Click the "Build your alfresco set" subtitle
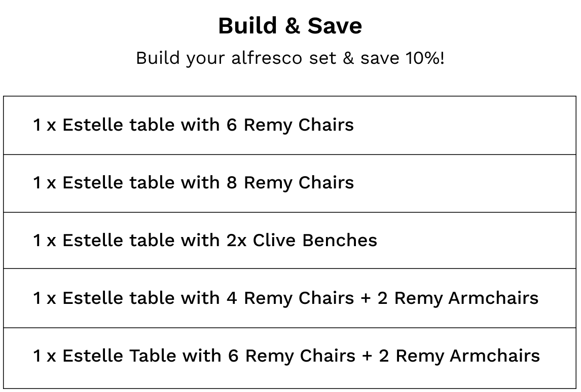The image size is (581, 392). click(290, 58)
